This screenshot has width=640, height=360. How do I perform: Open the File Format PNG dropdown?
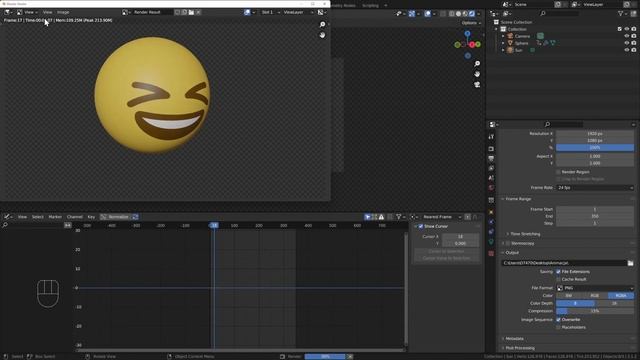595,288
